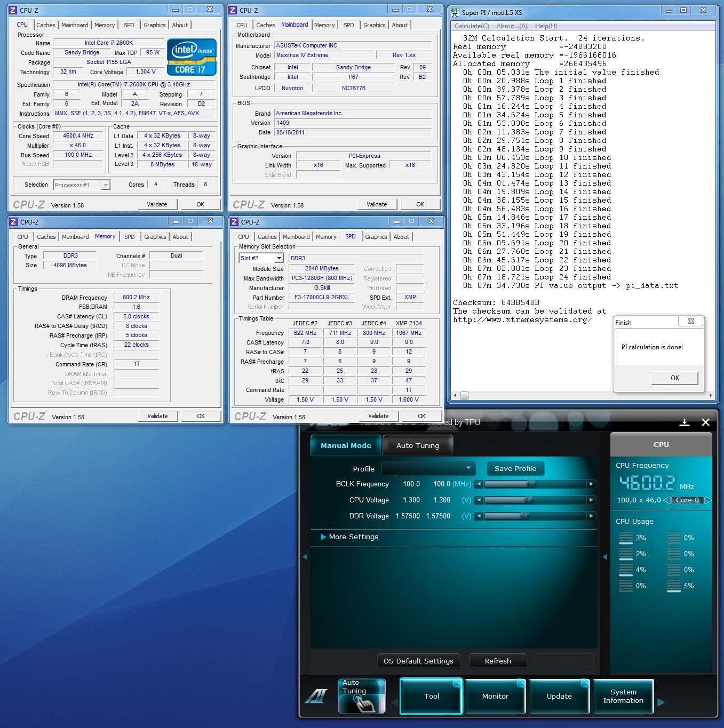Click the left arrow next to Core 0
724x728 pixels.
(x=666, y=500)
